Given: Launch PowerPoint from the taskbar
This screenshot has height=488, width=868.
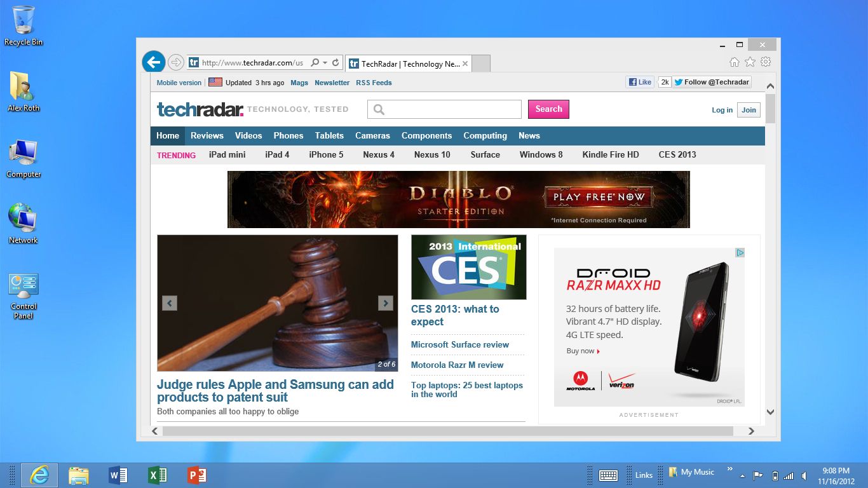Looking at the screenshot, I should [197, 475].
